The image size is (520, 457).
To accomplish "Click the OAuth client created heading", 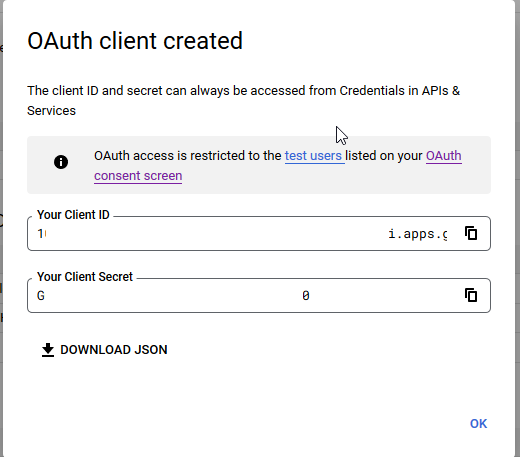I will pos(135,41).
